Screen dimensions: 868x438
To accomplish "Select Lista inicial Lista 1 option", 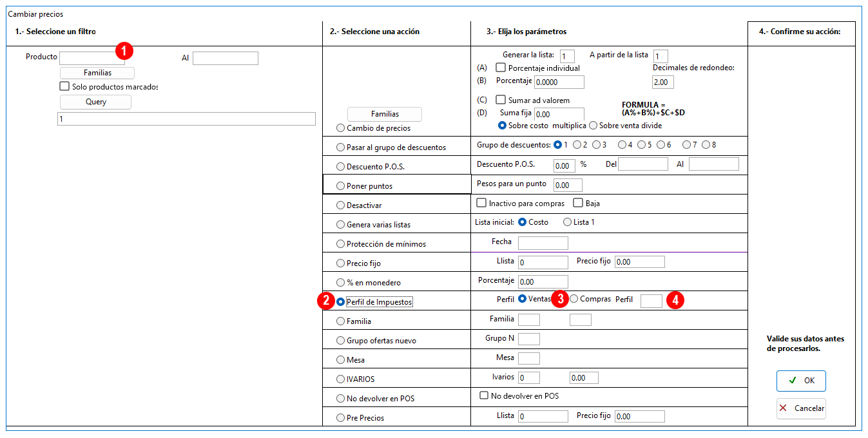I will click(x=567, y=222).
